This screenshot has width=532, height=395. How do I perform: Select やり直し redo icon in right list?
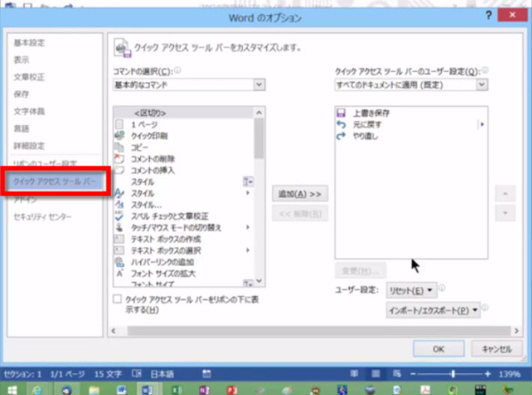[342, 136]
